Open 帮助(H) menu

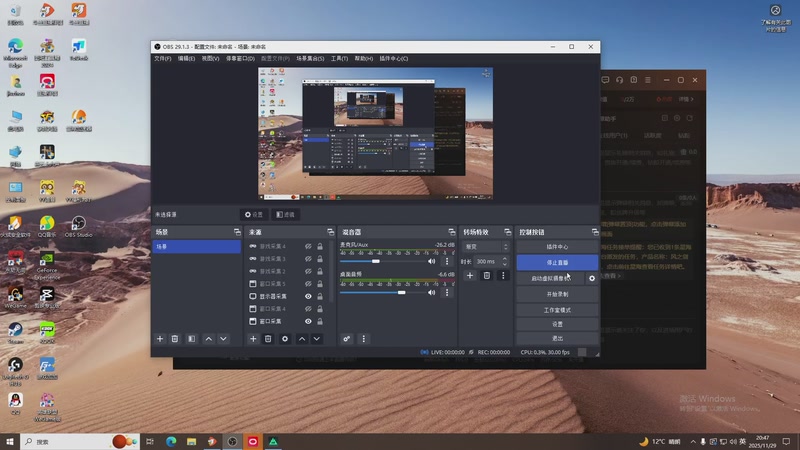[364, 59]
